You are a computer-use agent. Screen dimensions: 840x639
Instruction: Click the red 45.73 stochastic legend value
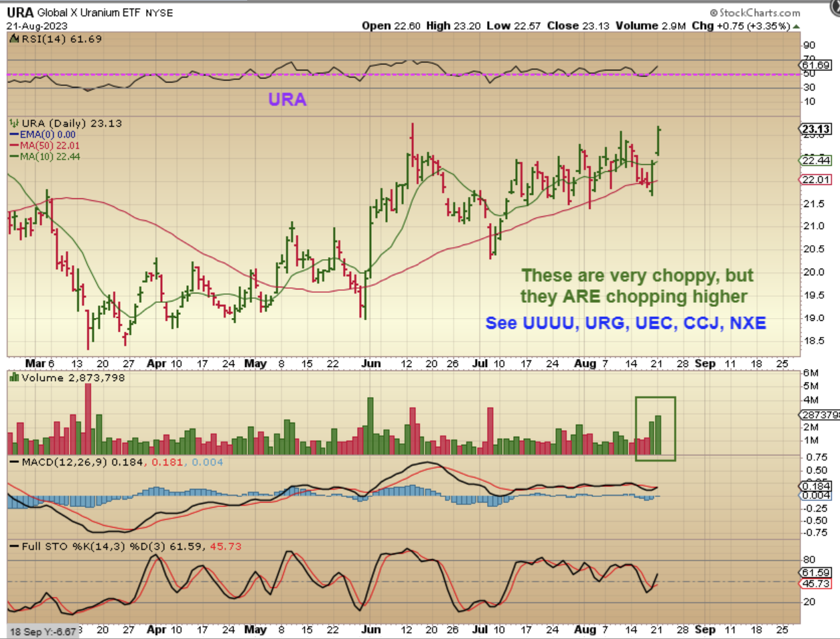(226, 547)
